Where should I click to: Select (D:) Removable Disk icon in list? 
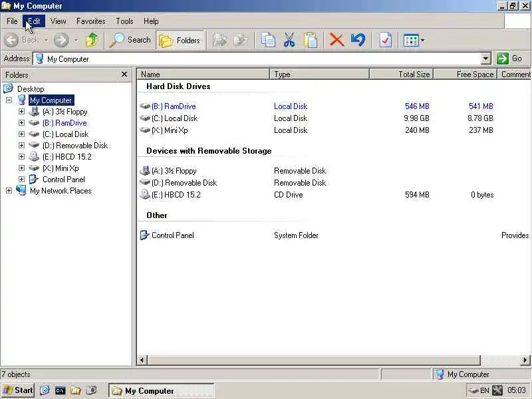pyautogui.click(x=145, y=182)
